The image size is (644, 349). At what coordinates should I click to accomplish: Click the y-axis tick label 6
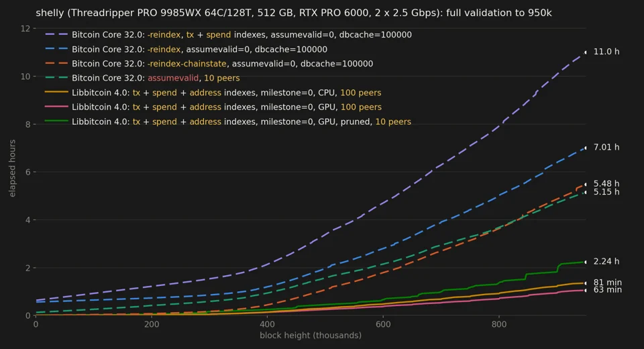click(28, 172)
